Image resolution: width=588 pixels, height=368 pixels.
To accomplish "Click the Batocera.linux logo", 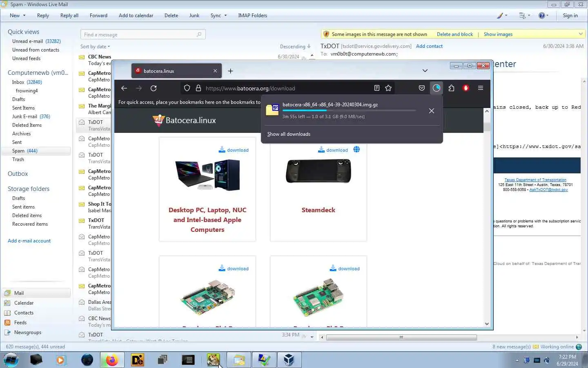I will coord(184,120).
